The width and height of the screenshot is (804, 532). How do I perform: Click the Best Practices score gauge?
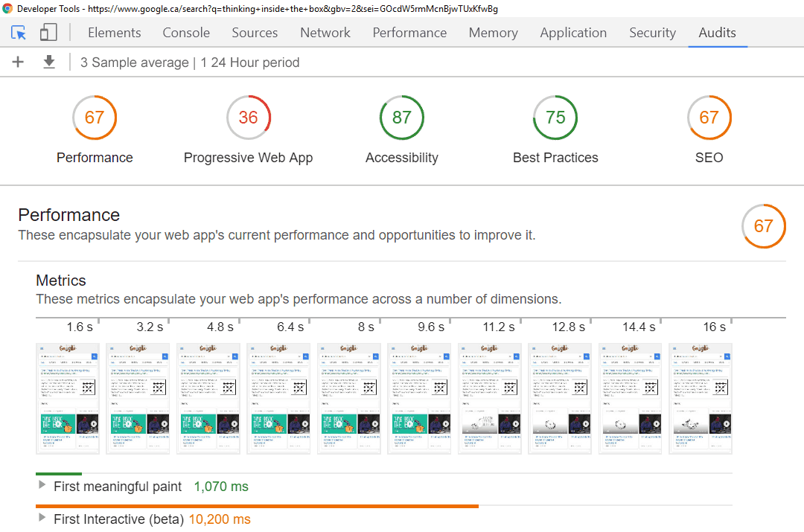[555, 118]
